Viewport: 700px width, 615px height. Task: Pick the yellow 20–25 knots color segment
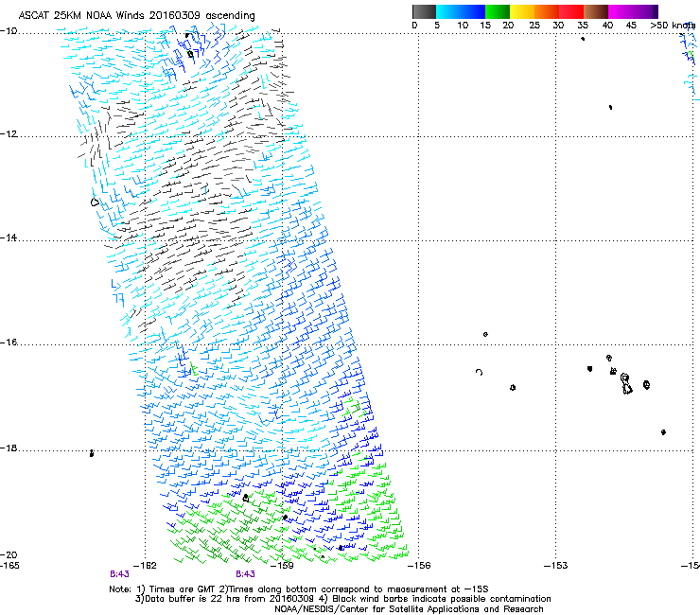point(522,11)
